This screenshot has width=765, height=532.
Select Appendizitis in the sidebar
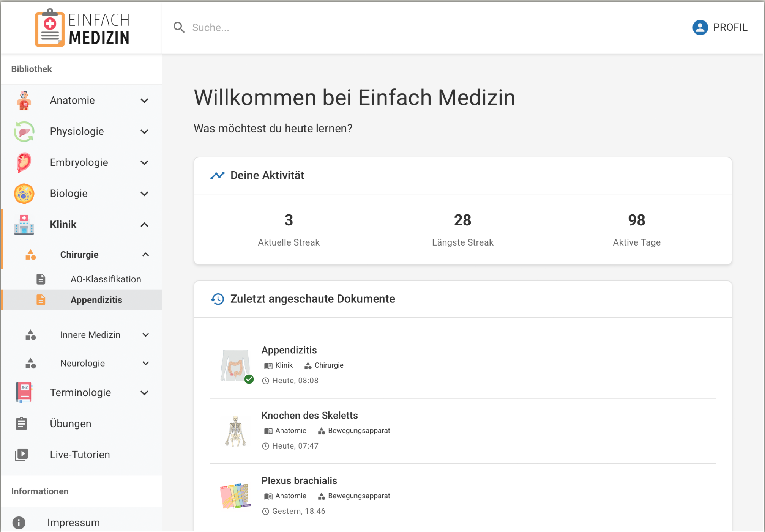(x=96, y=300)
